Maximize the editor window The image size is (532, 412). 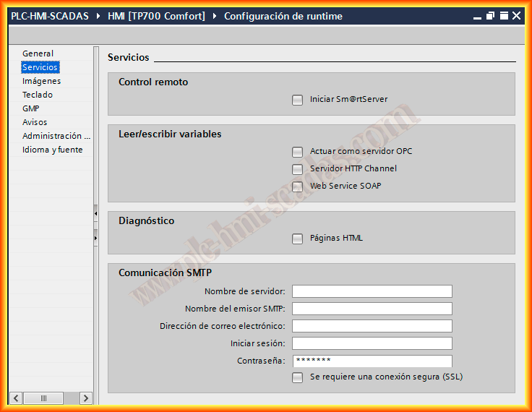tap(505, 16)
